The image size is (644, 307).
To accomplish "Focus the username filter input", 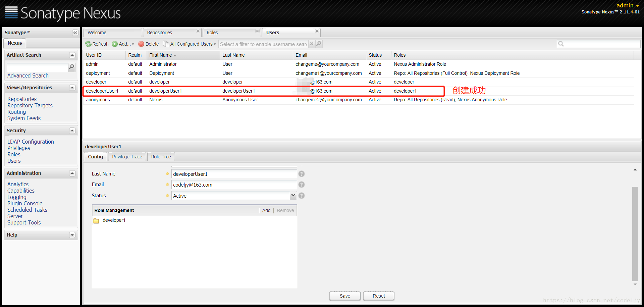I will (x=263, y=44).
